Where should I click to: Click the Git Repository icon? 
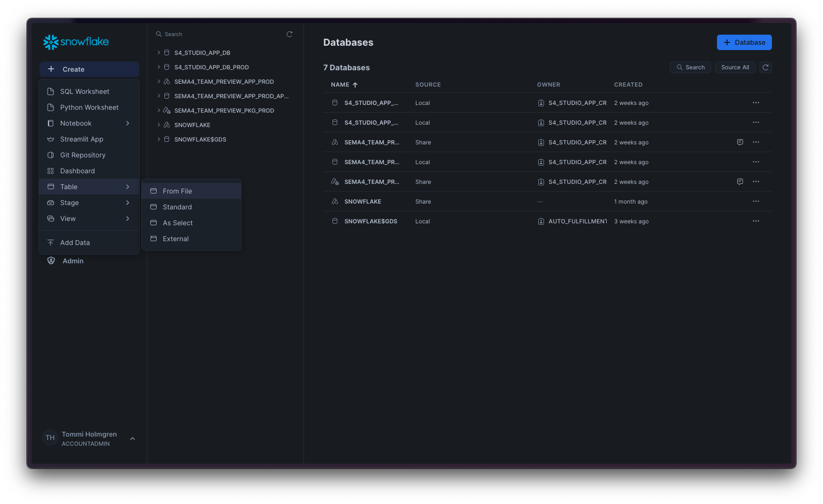point(51,155)
